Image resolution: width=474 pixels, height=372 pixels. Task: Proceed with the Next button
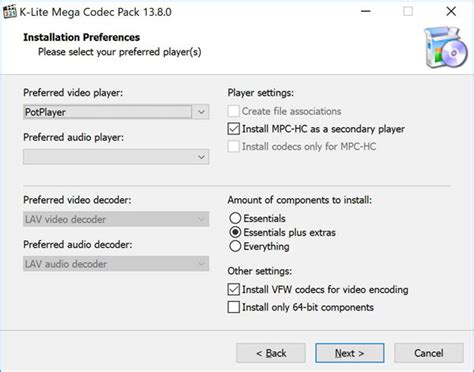point(350,353)
